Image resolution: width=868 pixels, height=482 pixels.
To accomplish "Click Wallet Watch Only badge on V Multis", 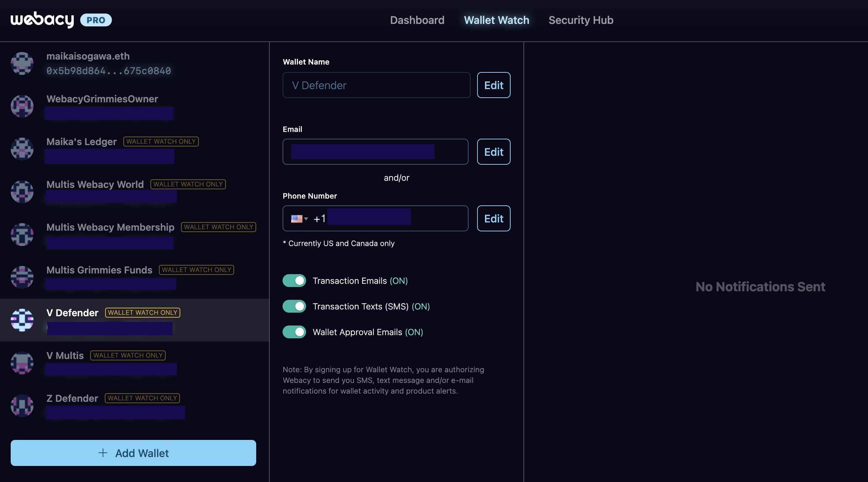I will pyautogui.click(x=128, y=355).
